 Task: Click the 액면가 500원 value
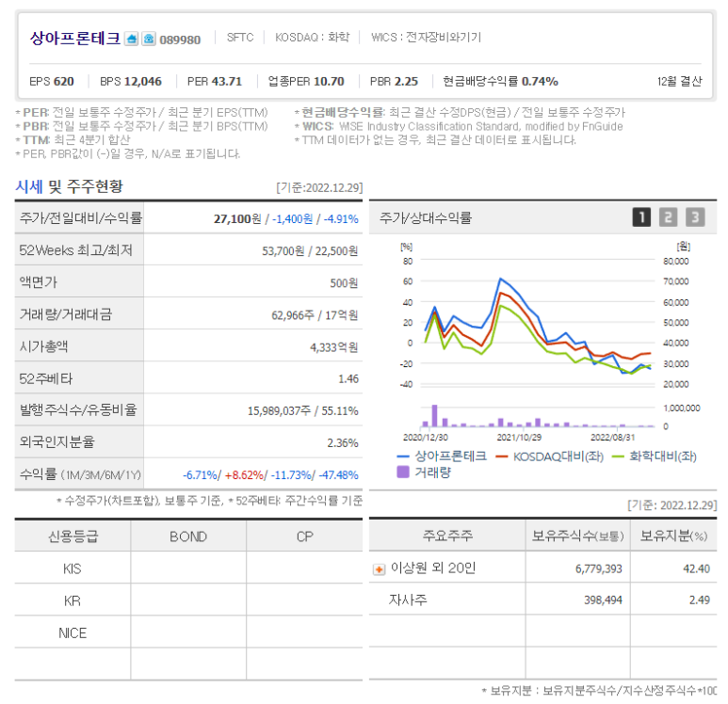point(344,283)
